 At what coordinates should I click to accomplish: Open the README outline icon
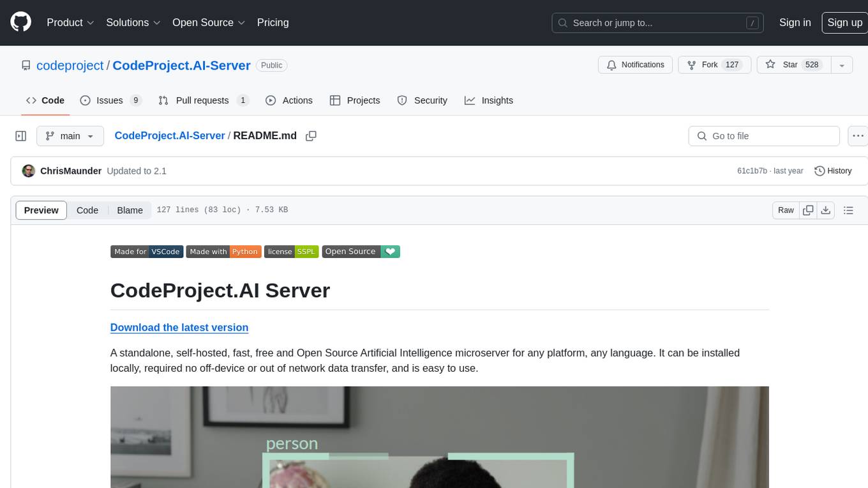[848, 210]
